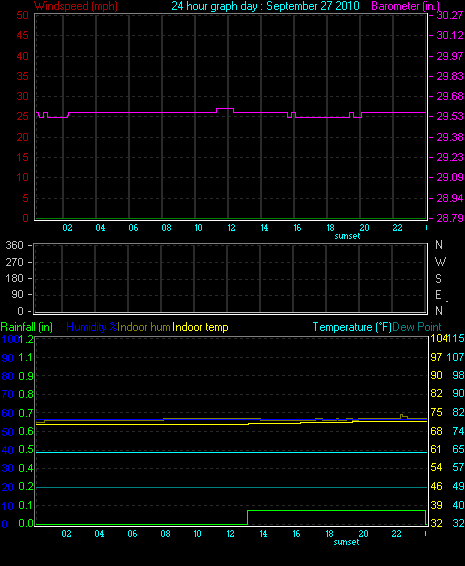The image size is (465, 566).
Task: Click the sunset marker under top graph
Action: click(x=347, y=236)
